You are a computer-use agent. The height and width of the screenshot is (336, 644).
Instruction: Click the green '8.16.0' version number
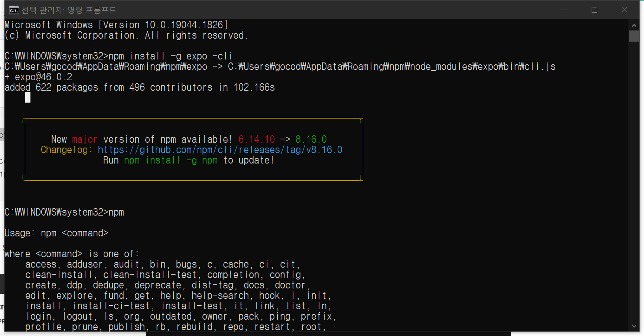(x=311, y=139)
